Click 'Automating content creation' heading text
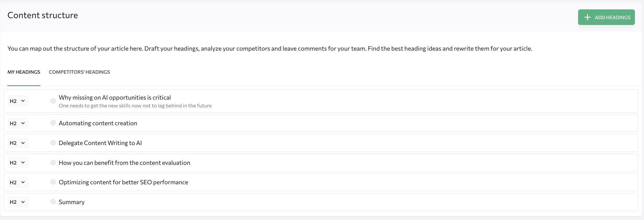This screenshot has height=220, width=644. pyautogui.click(x=98, y=123)
